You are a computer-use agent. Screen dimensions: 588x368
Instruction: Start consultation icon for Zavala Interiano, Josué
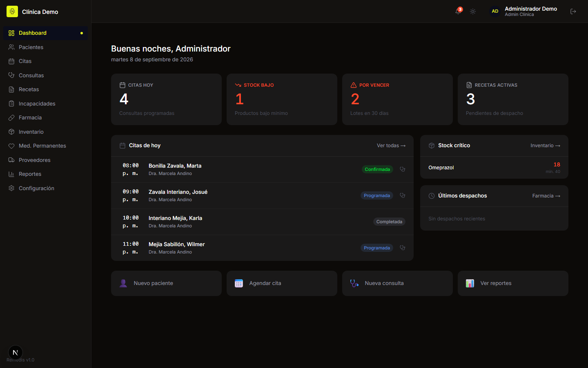point(403,195)
